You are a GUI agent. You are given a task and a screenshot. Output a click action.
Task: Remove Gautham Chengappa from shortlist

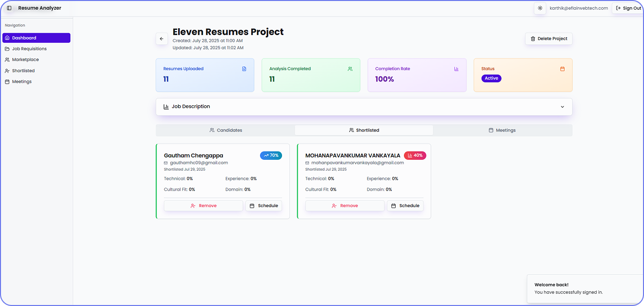click(x=203, y=206)
